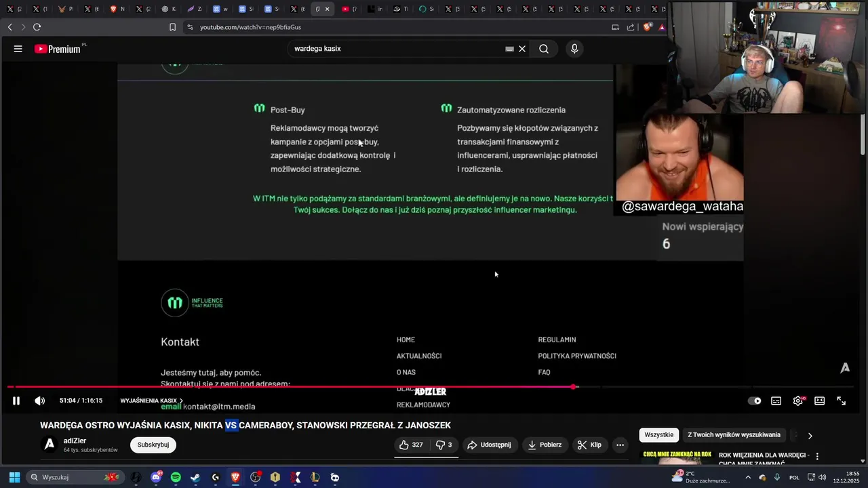Screen dimensions: 868x488
Task: Open weather widget showing 2°C
Action: click(701, 477)
